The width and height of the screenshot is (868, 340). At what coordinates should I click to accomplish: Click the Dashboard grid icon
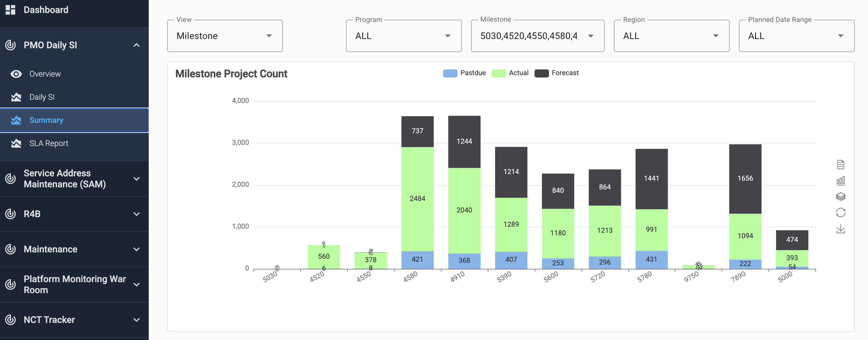pyautogui.click(x=10, y=10)
